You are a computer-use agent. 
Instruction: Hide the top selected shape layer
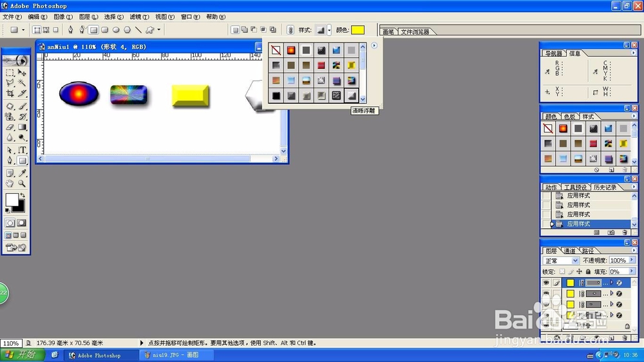click(x=546, y=283)
